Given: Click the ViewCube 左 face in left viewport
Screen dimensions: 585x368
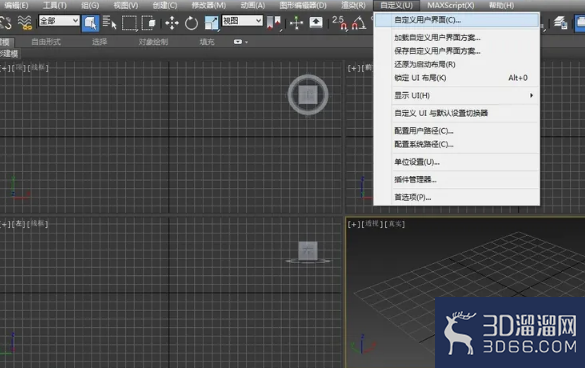Looking at the screenshot, I should (308, 250).
